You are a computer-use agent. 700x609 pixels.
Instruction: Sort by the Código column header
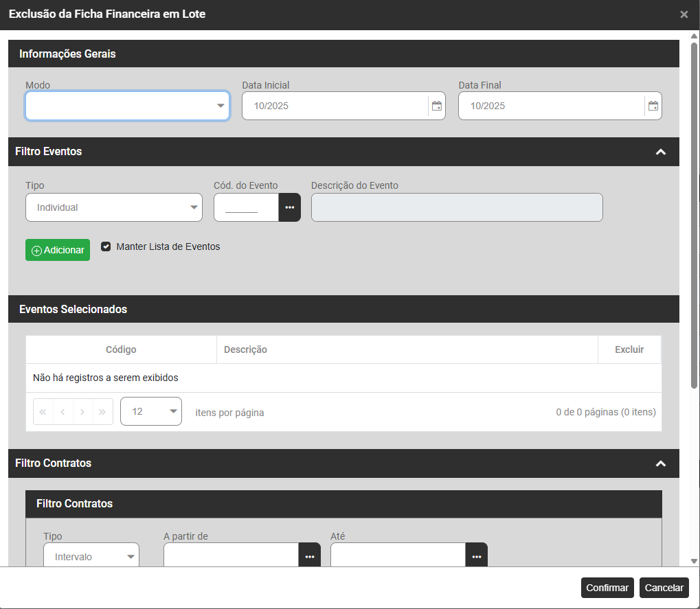[x=121, y=349]
